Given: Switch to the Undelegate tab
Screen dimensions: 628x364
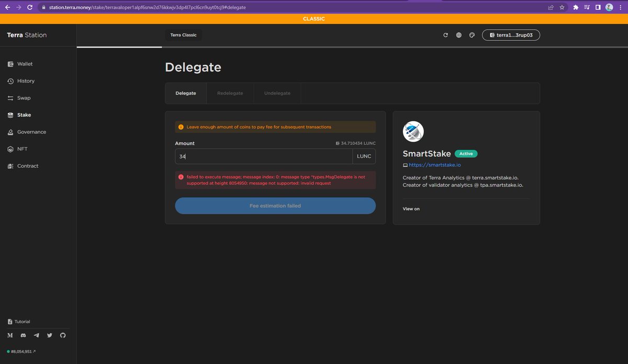Looking at the screenshot, I should point(277,93).
